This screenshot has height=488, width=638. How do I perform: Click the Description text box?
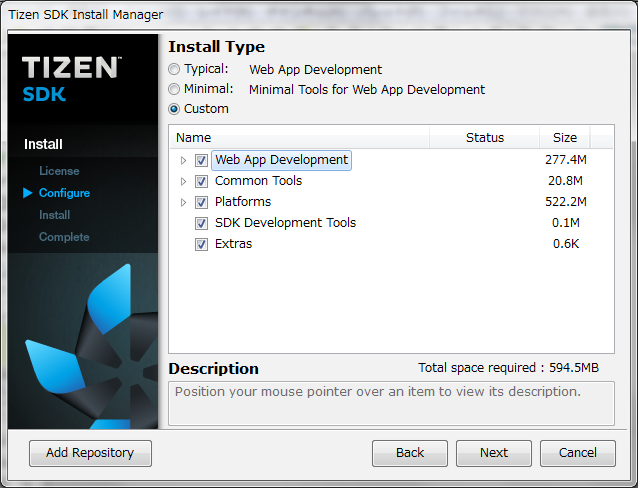pos(391,403)
